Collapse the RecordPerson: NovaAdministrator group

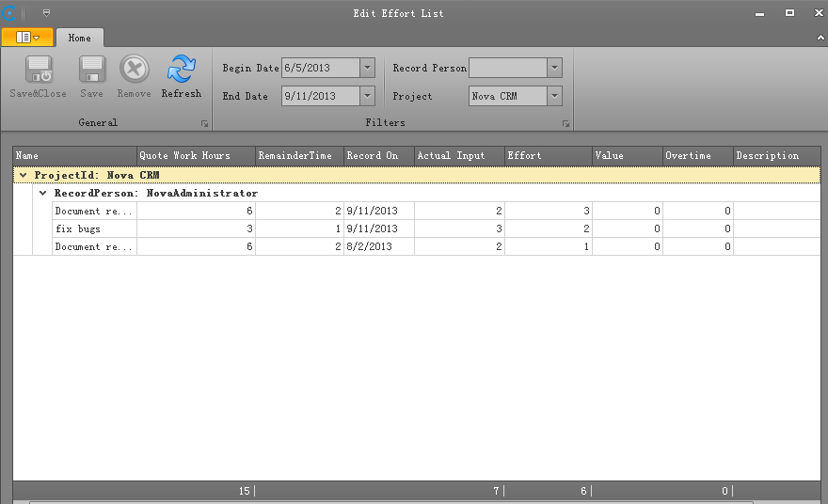[42, 193]
